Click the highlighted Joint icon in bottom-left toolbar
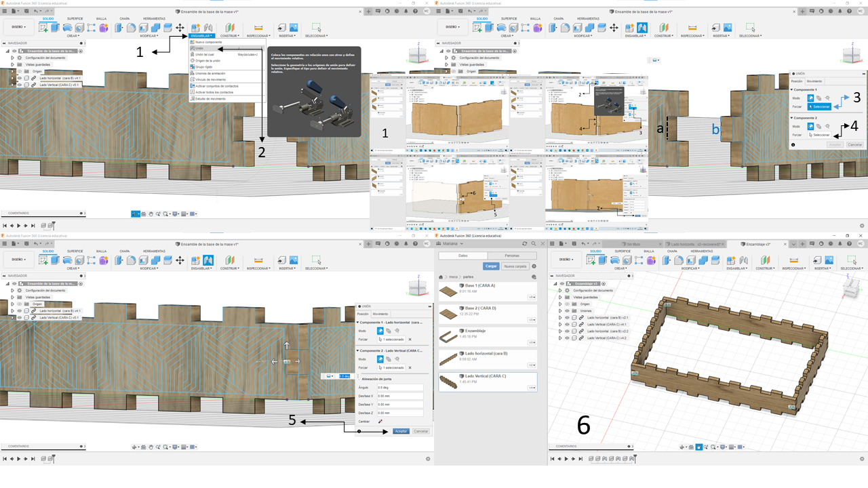 (208, 260)
